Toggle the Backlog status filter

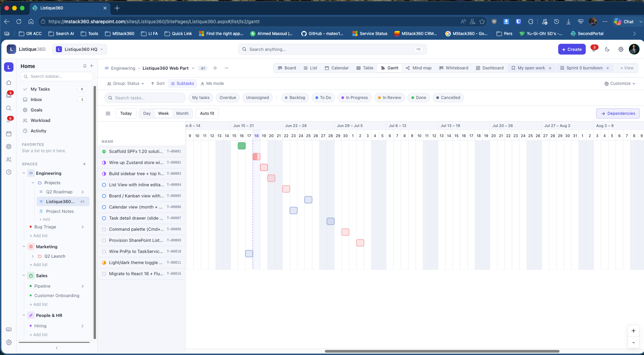295,98
